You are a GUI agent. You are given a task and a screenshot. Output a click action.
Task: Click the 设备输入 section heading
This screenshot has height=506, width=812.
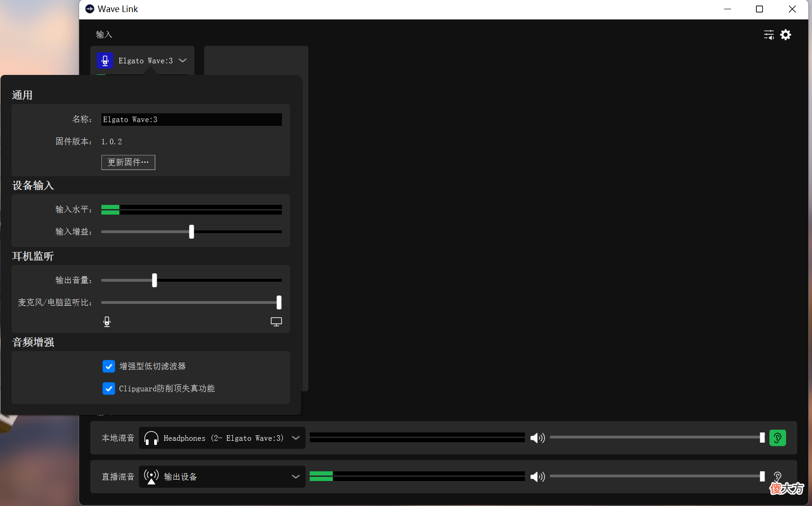[33, 185]
